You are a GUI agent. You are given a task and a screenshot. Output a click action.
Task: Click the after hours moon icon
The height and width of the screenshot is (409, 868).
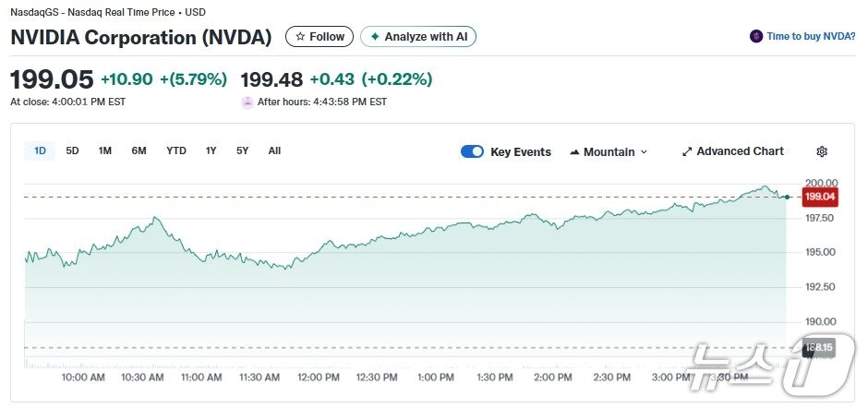[247, 102]
